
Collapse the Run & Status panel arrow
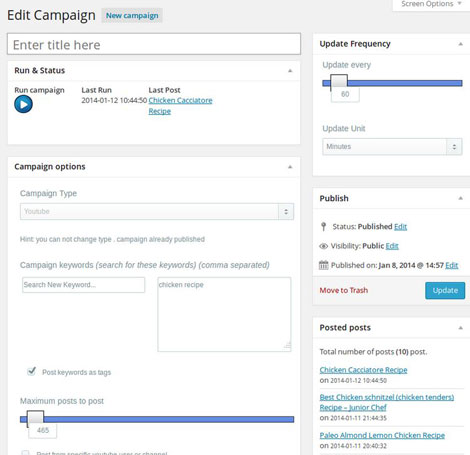290,71
